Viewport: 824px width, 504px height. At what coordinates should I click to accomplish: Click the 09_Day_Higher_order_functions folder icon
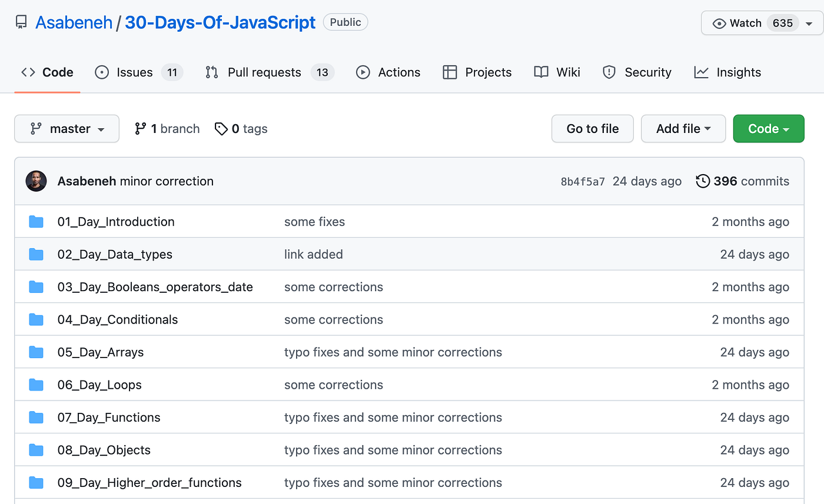pyautogui.click(x=36, y=483)
